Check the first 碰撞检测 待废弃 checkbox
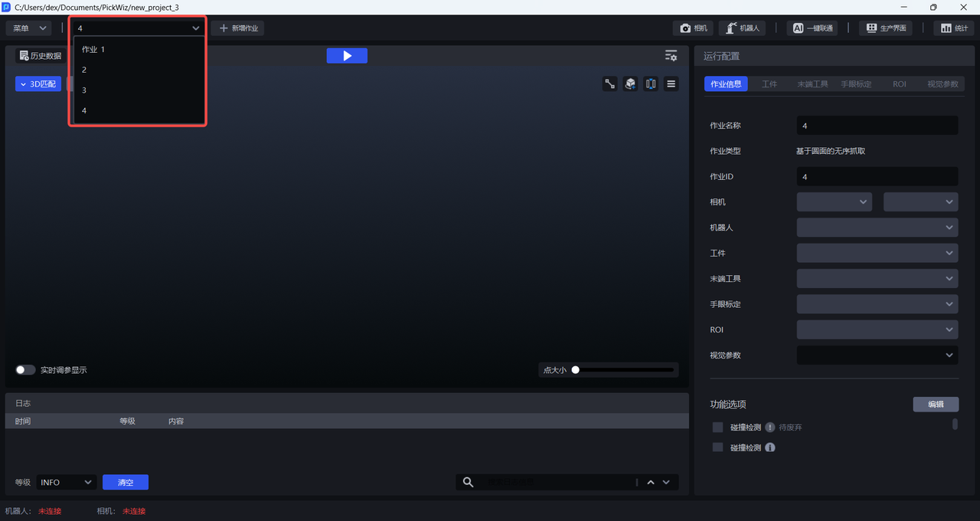 (x=717, y=427)
